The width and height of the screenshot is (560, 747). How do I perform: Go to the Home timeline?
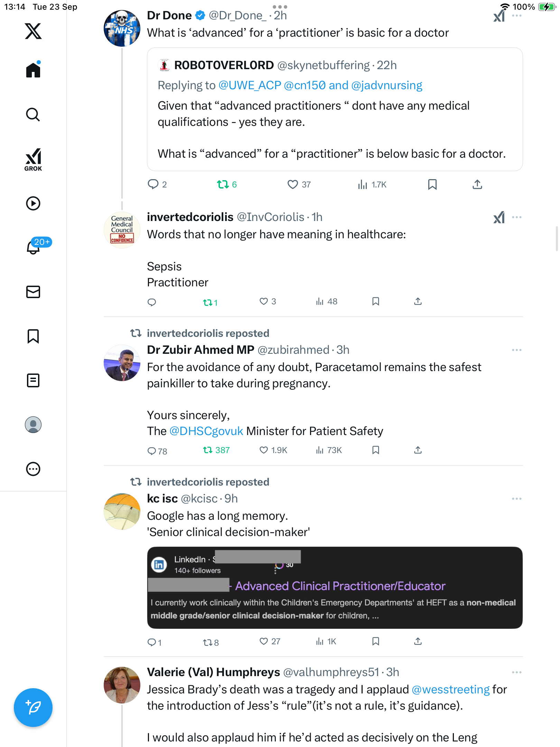(x=33, y=70)
